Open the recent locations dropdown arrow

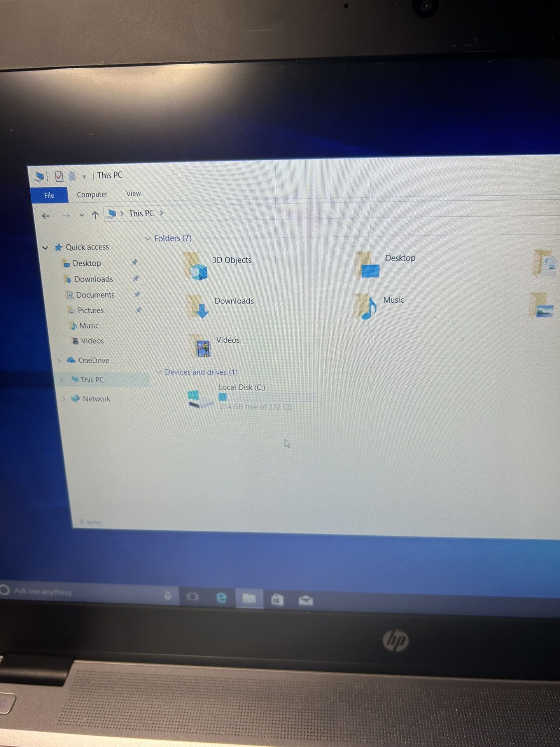(81, 215)
